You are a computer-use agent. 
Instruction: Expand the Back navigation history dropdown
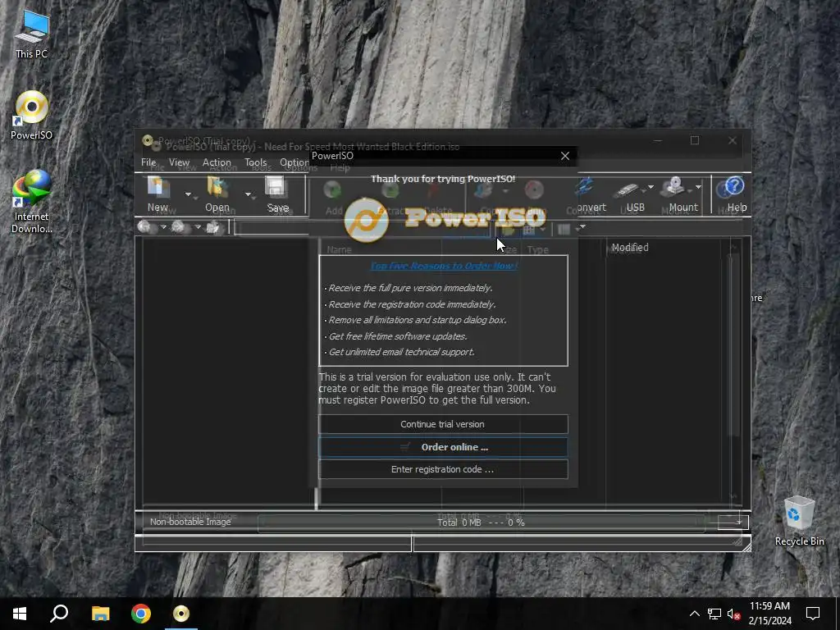click(163, 227)
